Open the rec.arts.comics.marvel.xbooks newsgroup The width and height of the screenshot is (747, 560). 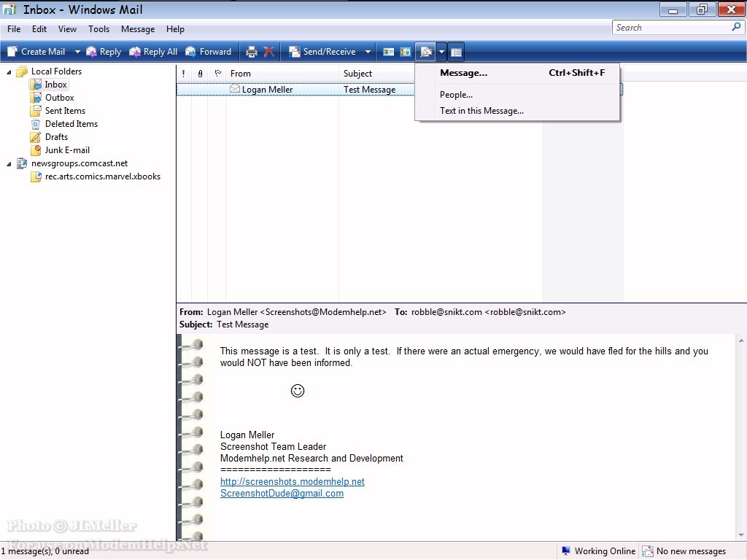click(96, 176)
